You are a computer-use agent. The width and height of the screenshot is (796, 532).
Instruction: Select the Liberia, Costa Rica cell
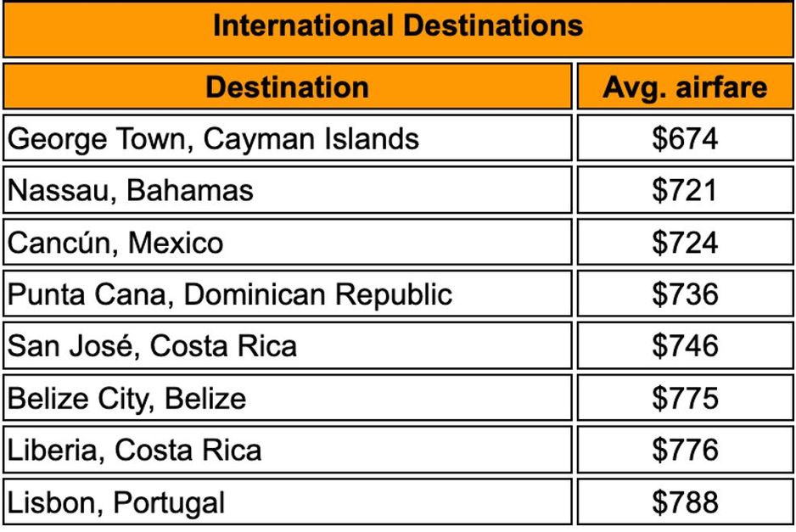135,450
